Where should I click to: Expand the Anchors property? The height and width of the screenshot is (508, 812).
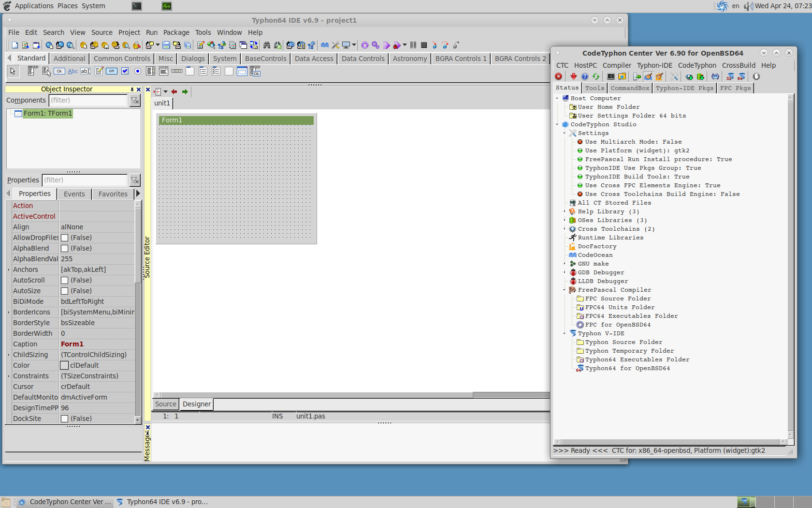pyautogui.click(x=9, y=269)
